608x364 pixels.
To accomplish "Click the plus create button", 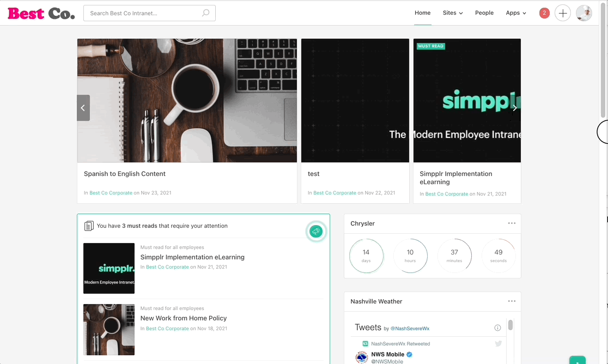I will pyautogui.click(x=563, y=13).
